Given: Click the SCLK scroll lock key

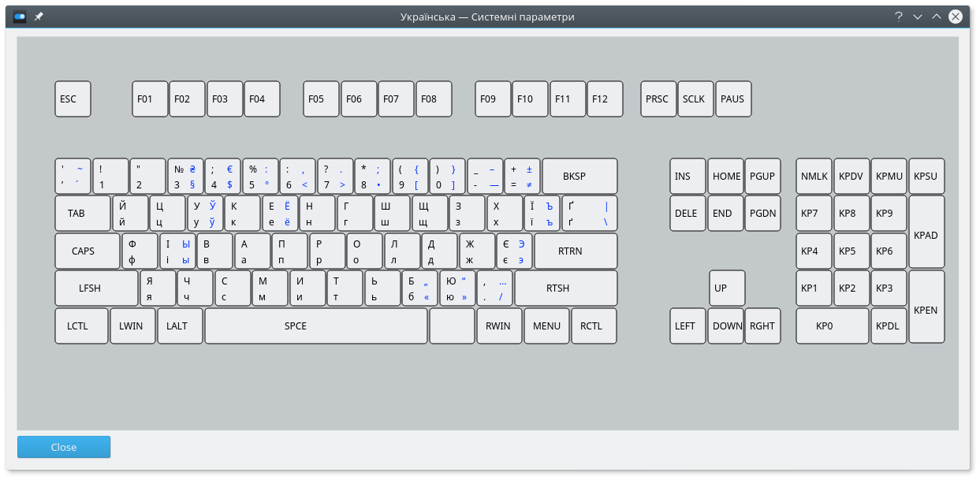Looking at the screenshot, I should click(695, 99).
